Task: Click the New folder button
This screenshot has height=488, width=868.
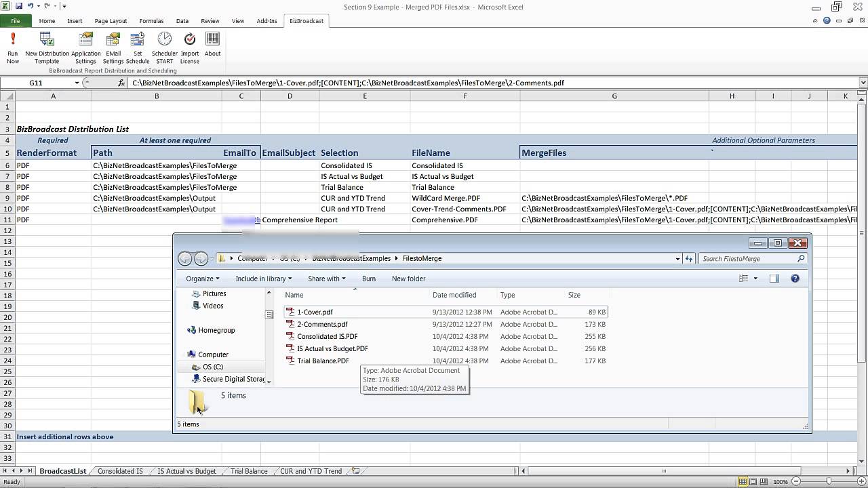Action: 408,279
